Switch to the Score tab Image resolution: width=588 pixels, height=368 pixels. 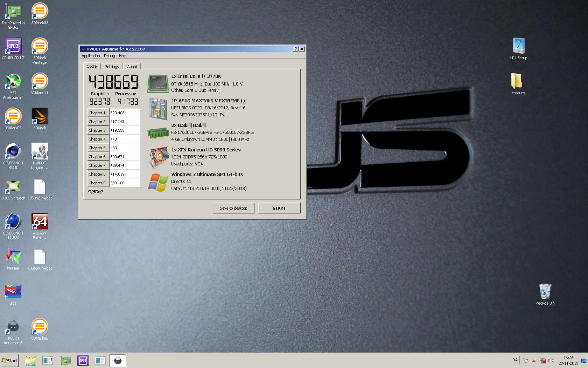pos(92,66)
